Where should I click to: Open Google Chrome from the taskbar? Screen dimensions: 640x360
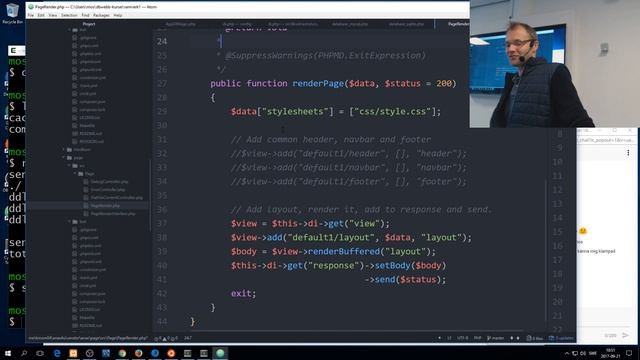(x=122, y=353)
